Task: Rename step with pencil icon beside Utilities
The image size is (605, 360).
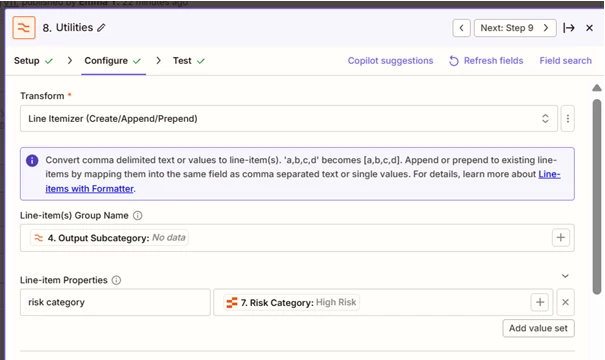Action: (x=101, y=28)
